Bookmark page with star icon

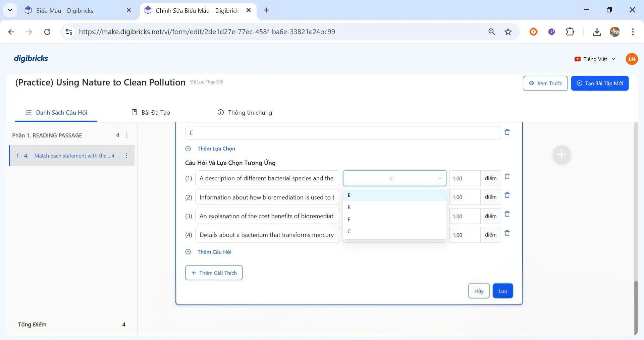point(508,32)
